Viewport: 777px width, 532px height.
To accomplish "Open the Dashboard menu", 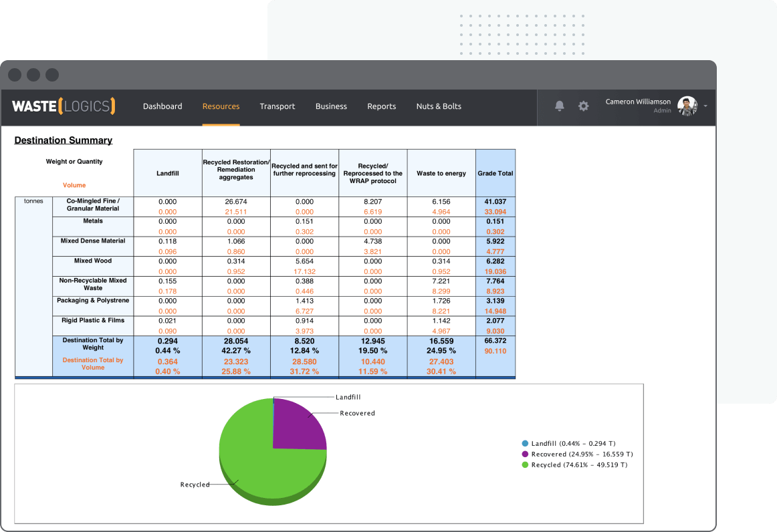I will pos(162,106).
